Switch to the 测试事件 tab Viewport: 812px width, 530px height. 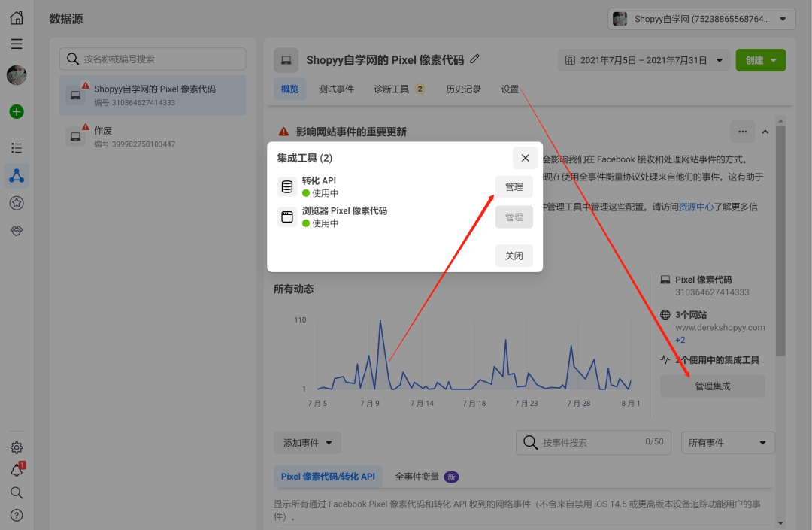336,89
